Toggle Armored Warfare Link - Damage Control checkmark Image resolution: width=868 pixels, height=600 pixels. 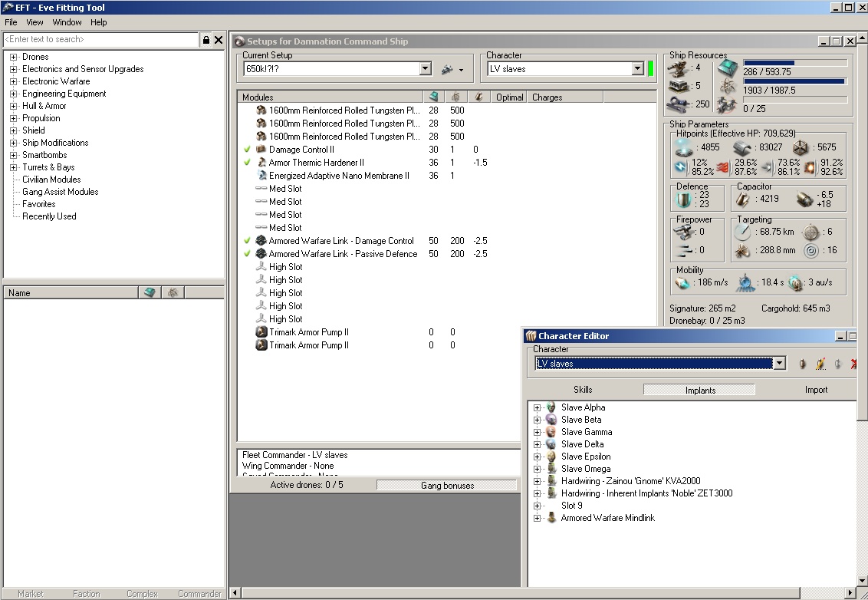pyautogui.click(x=248, y=240)
